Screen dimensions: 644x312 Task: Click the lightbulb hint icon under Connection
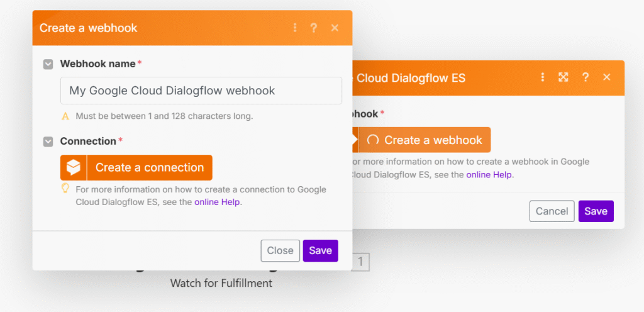64,188
